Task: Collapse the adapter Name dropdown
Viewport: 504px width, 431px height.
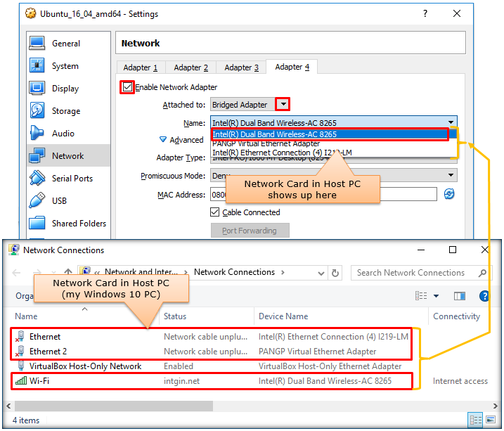Action: [x=451, y=122]
